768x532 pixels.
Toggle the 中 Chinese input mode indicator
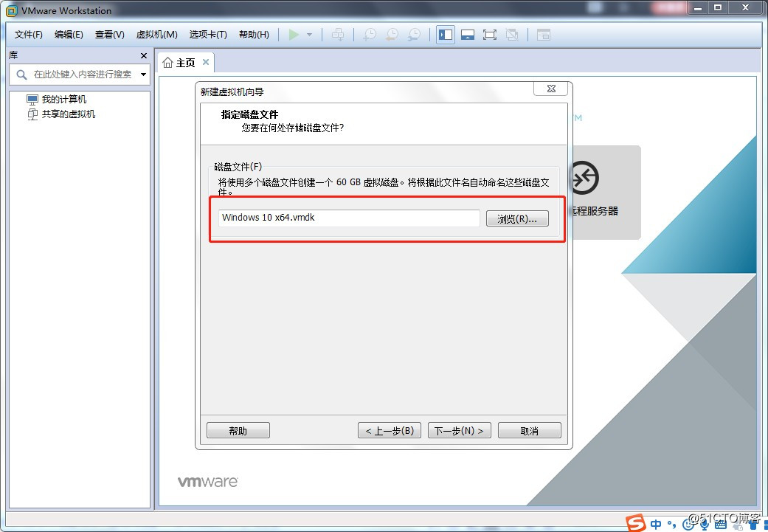click(x=657, y=524)
